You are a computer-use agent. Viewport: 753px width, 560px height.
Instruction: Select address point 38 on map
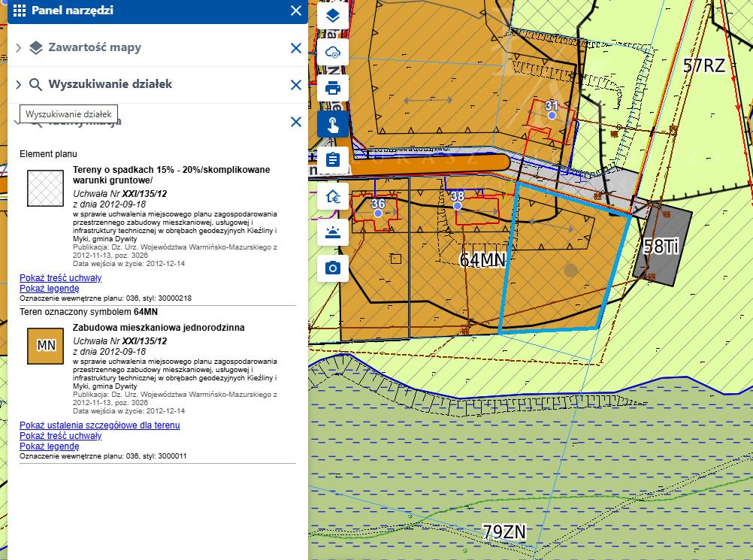[457, 205]
